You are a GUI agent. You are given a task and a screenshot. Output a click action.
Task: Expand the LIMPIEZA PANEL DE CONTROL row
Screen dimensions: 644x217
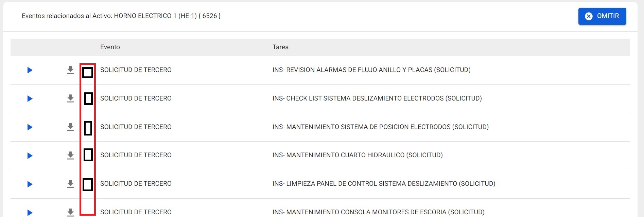pyautogui.click(x=30, y=184)
